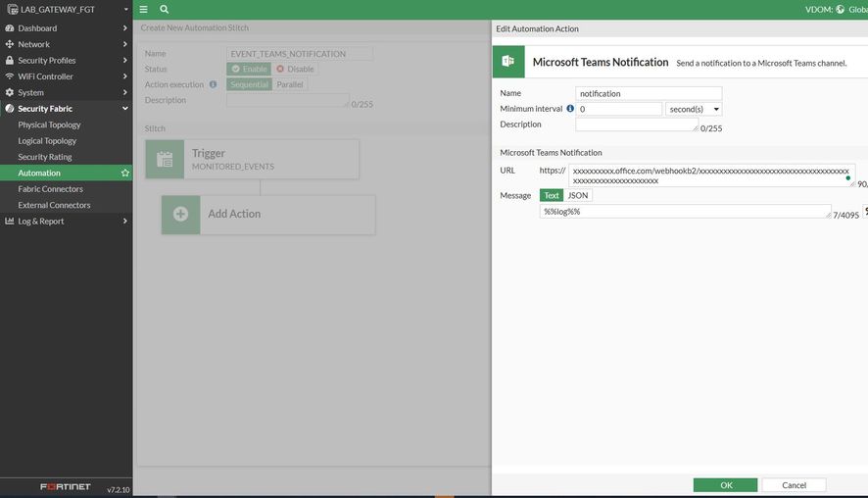
Task: Click the stitch Description field
Action: pyautogui.click(x=287, y=100)
